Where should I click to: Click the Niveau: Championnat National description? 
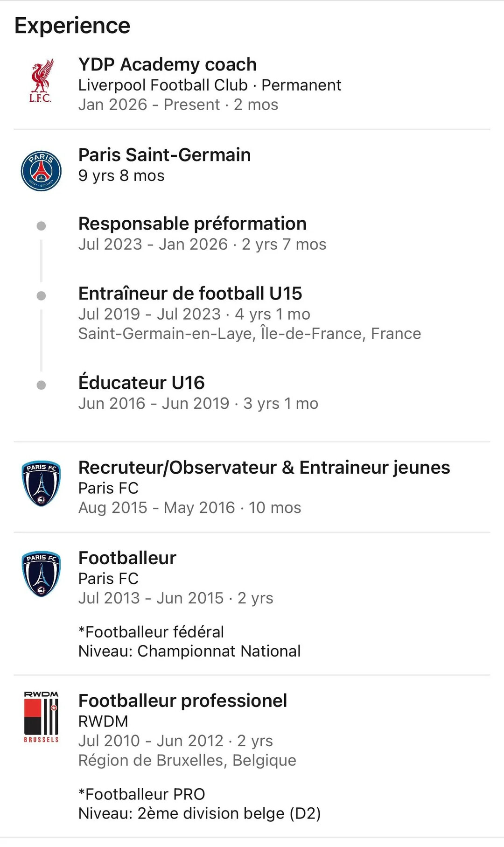[x=189, y=651]
